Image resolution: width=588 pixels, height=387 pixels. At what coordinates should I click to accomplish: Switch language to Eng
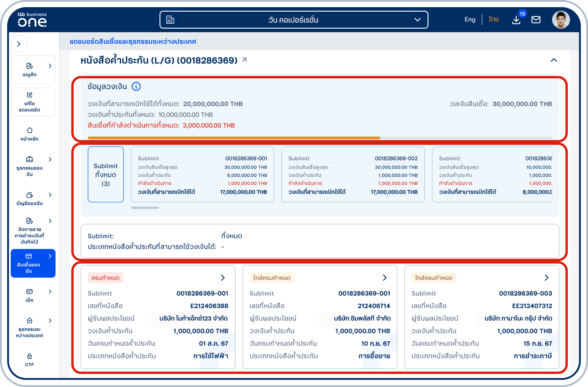pyautogui.click(x=470, y=20)
